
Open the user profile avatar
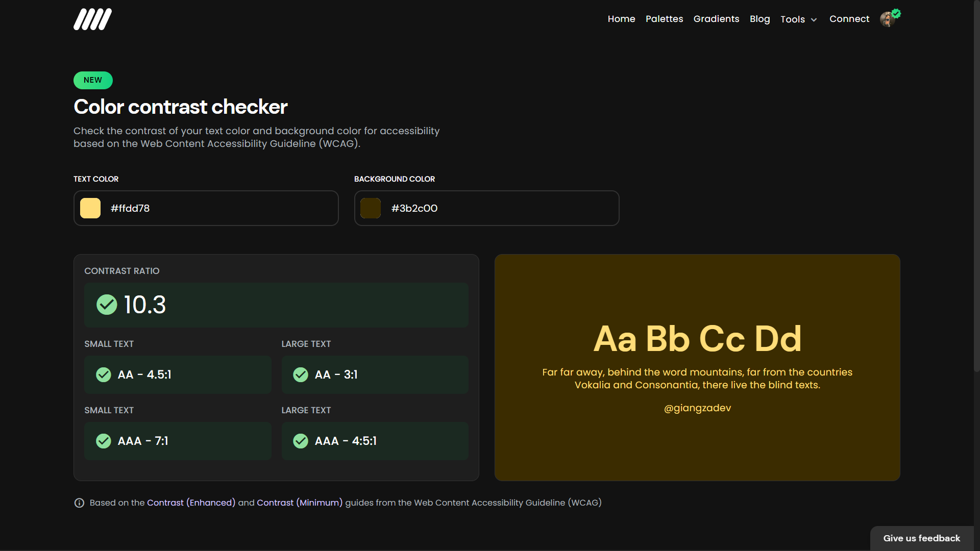888,20
